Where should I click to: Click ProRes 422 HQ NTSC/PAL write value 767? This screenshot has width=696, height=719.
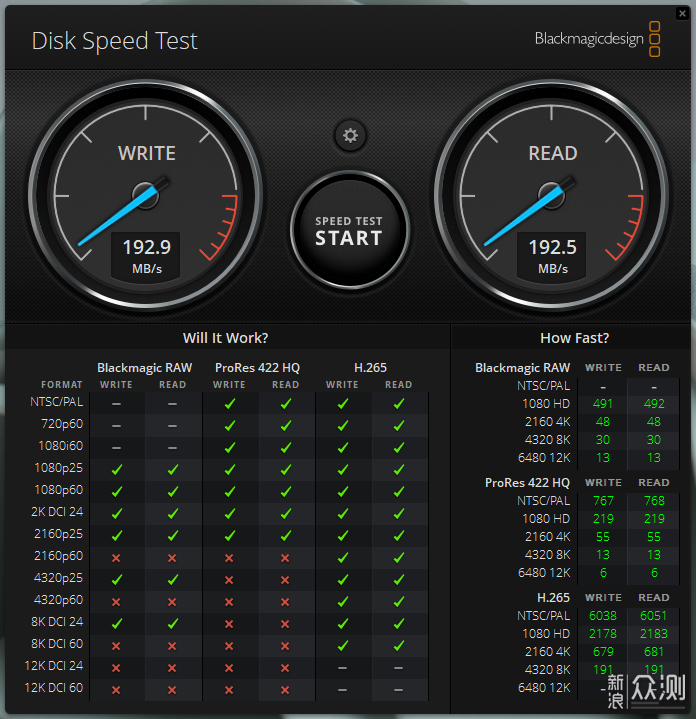click(x=603, y=501)
